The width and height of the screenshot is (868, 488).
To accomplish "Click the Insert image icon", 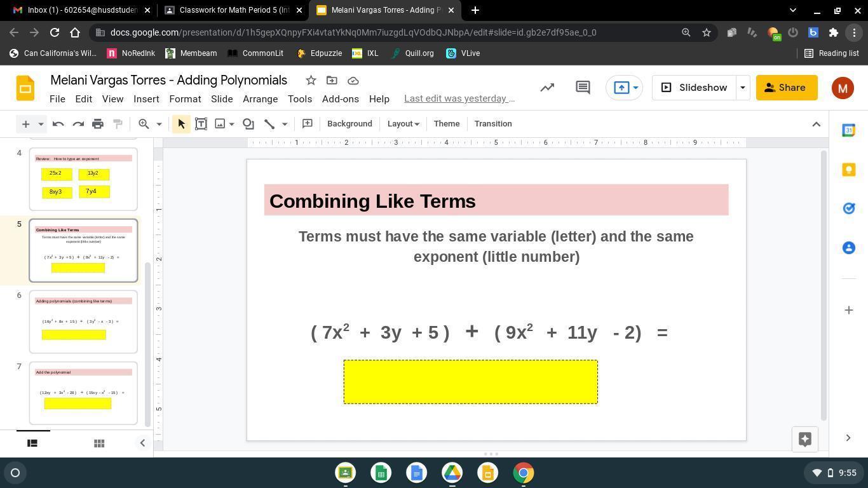I will [x=220, y=124].
